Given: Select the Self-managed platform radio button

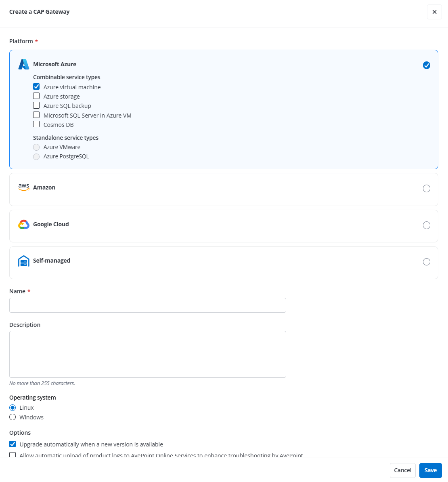Looking at the screenshot, I should 426,262.
